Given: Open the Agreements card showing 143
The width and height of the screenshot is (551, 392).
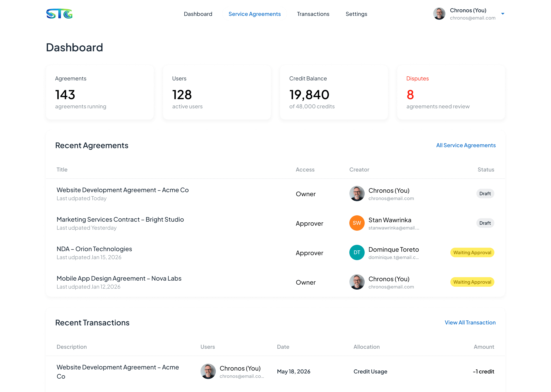Looking at the screenshot, I should click(100, 92).
